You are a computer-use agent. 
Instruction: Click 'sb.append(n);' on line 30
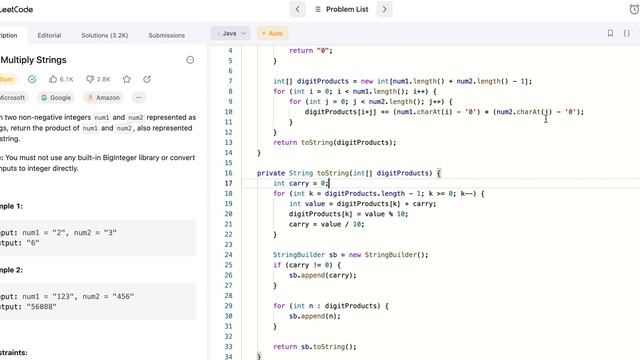click(314, 316)
